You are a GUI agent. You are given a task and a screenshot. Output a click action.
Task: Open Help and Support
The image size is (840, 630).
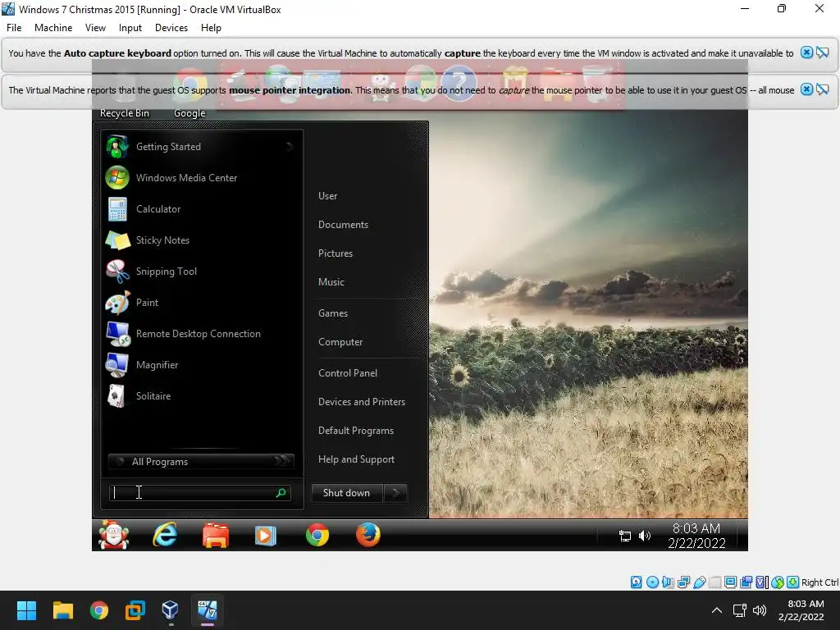click(356, 459)
